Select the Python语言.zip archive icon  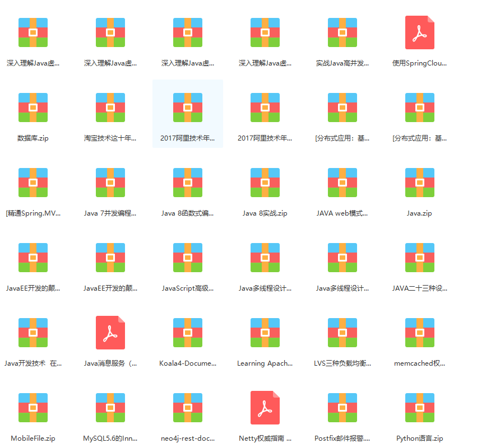(x=419, y=408)
